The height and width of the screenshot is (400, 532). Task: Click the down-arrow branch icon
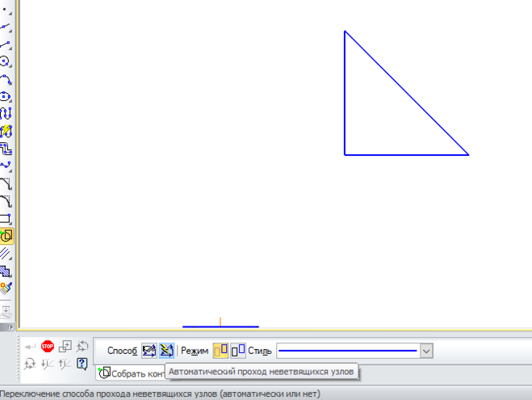(48, 364)
